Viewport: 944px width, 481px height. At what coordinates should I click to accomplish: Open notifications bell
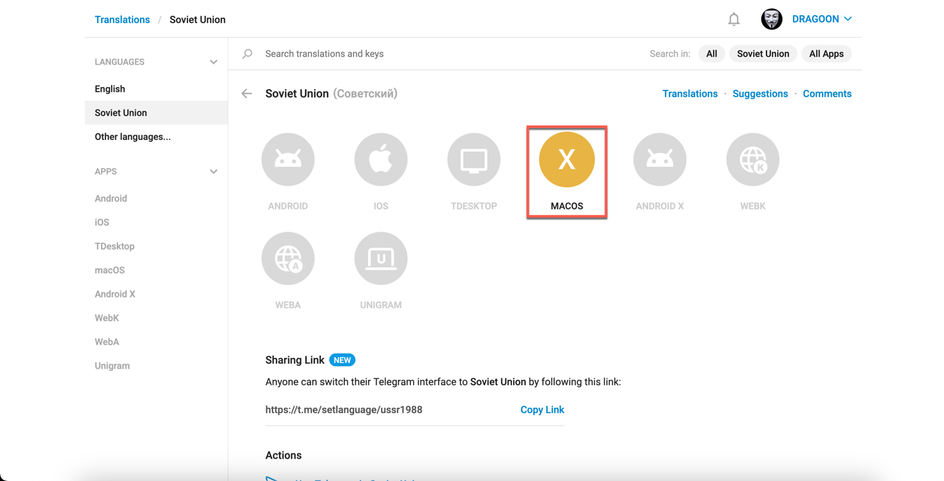[x=734, y=19]
